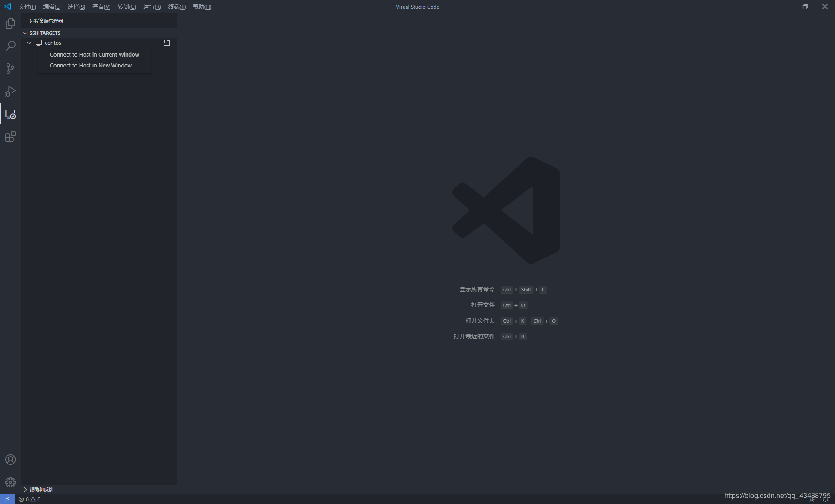Open the 编辑(E) menu
The height and width of the screenshot is (504, 835).
[x=52, y=7]
